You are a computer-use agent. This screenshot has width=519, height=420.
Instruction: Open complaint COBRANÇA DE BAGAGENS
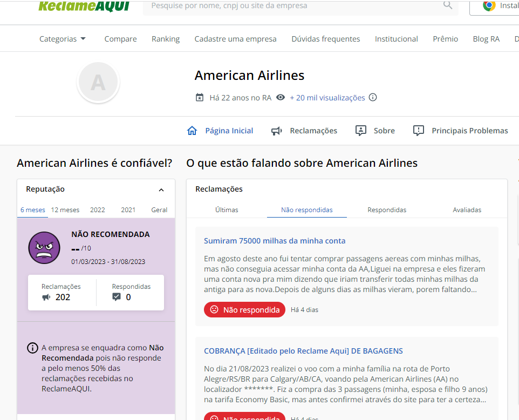pyautogui.click(x=304, y=351)
